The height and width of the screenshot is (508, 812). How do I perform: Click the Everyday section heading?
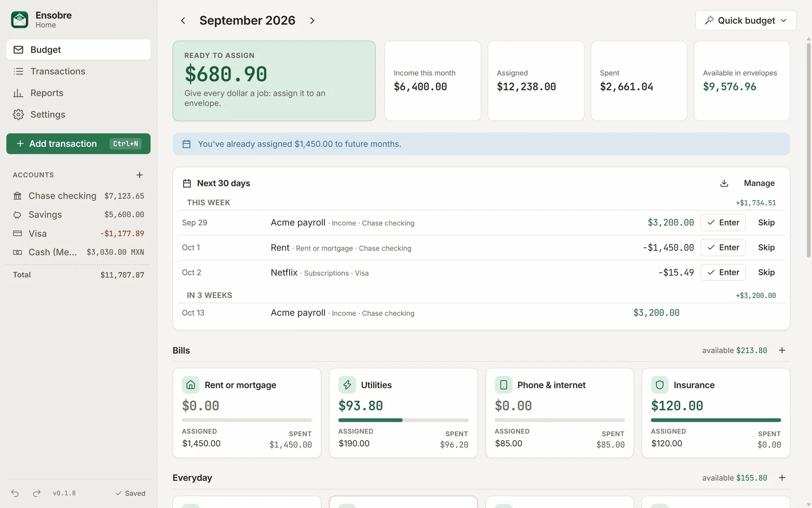point(192,478)
